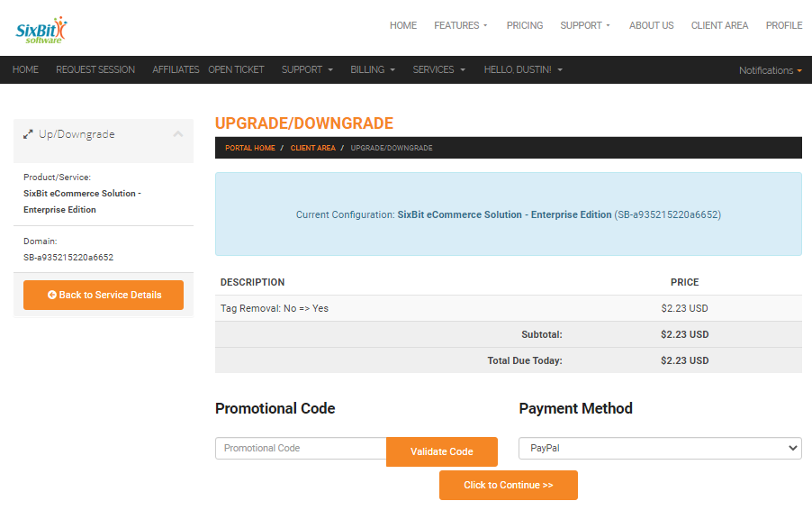Click the Total Due Today amount $2.23 USD
Image resolution: width=812 pixels, height=510 pixels.
684,360
